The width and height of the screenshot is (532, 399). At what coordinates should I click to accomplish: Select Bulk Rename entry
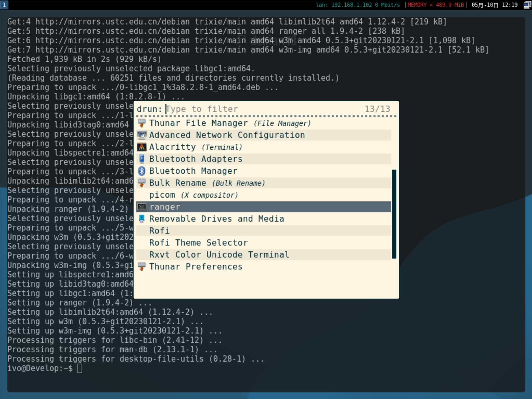264,183
